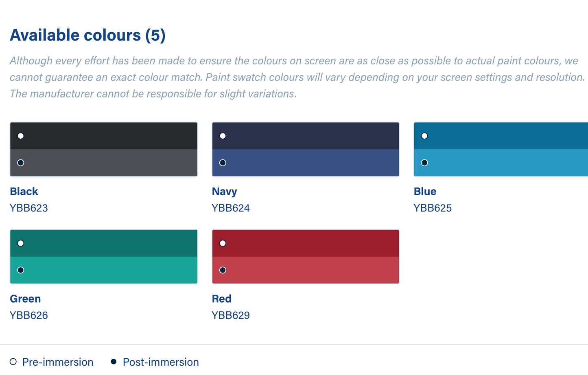Screen dimensions: 588x375
Task: Click the white dot on Red swatch
Action: point(223,243)
